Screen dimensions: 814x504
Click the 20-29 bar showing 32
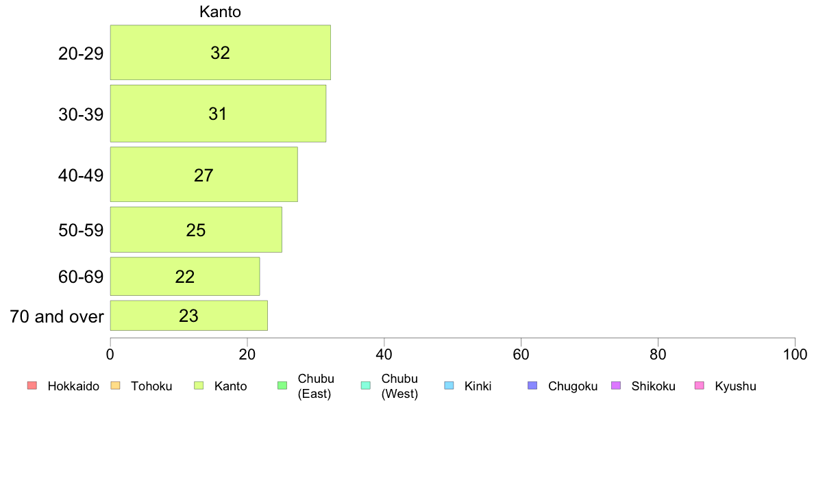point(220,53)
